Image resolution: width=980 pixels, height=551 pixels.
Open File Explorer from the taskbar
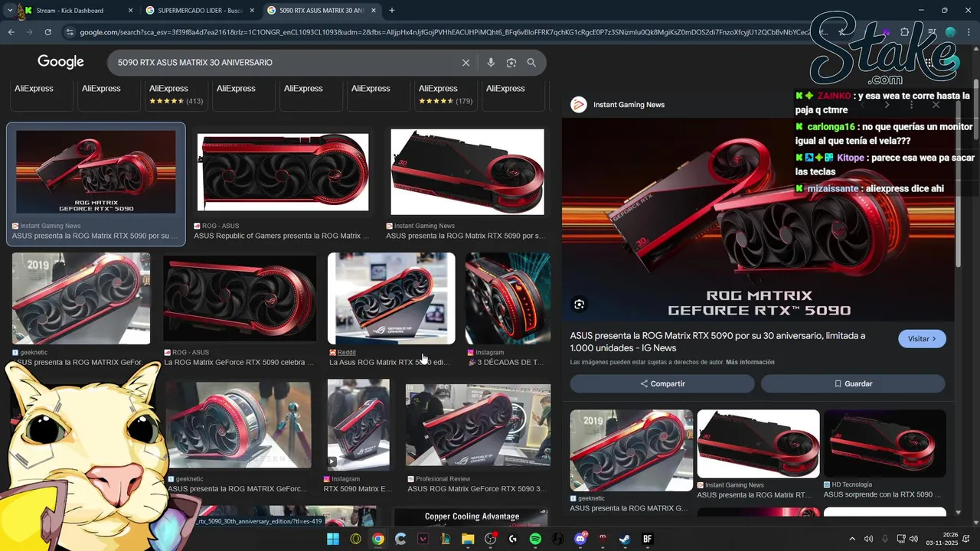pyautogui.click(x=468, y=539)
